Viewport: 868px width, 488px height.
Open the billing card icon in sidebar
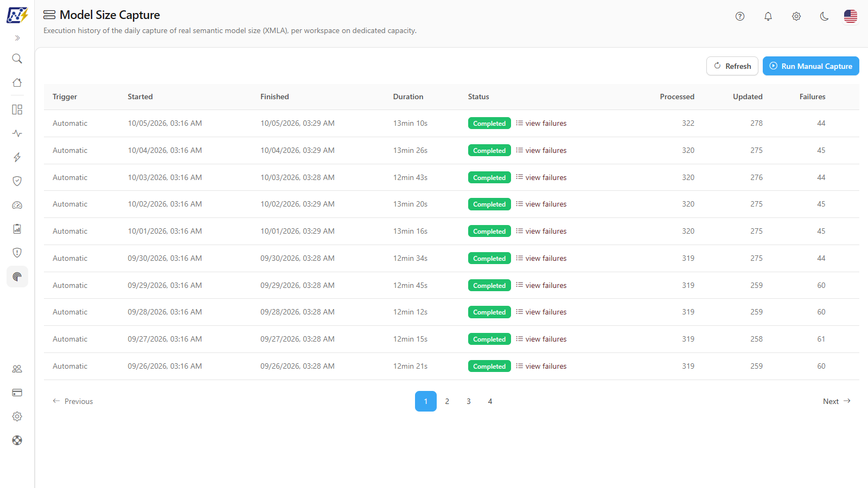17,393
